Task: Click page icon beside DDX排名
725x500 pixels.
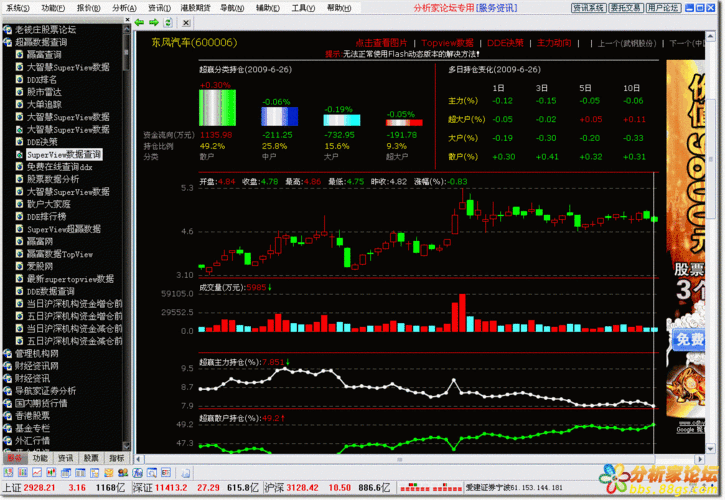Action: tap(19, 80)
